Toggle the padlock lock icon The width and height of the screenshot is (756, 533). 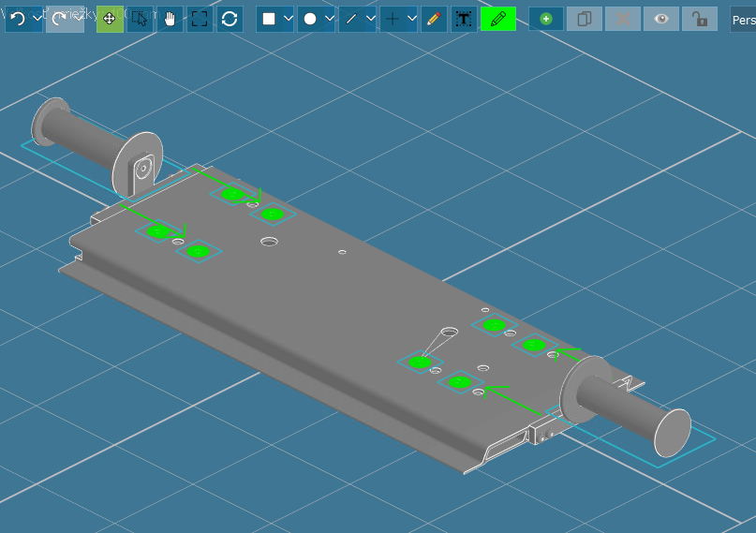coord(699,19)
